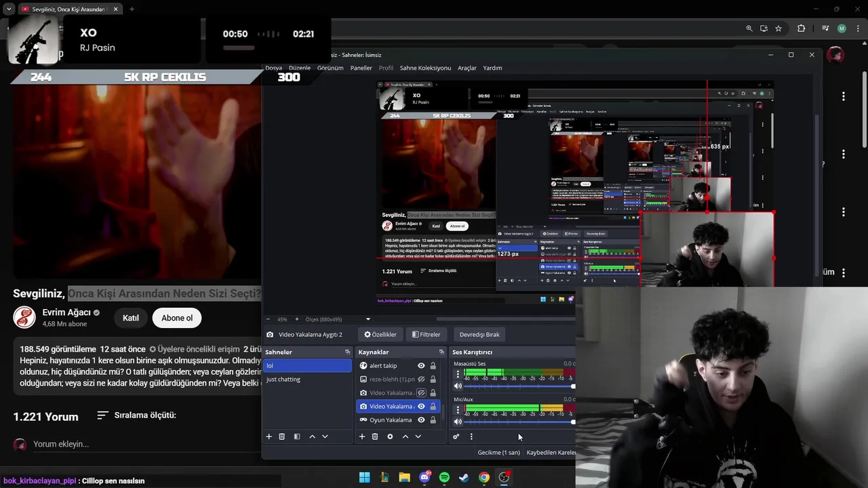
Task: Move the selected scene down
Action: (x=325, y=436)
